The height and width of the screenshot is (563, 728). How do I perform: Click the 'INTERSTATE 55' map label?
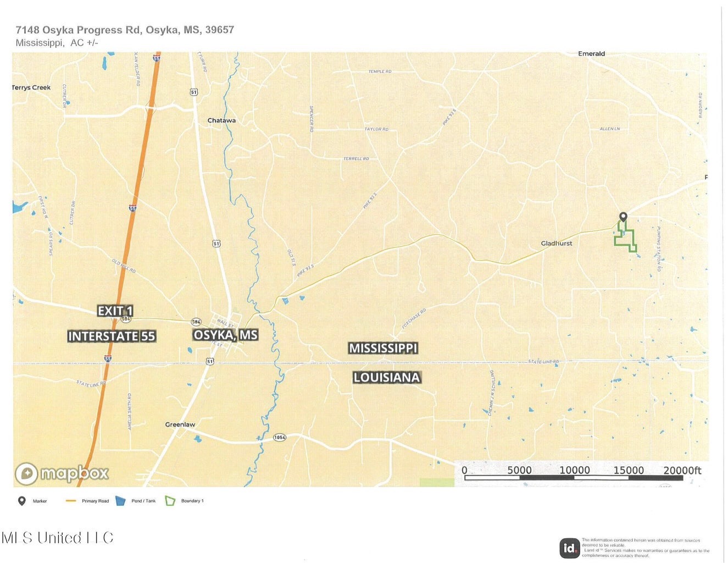click(x=112, y=336)
